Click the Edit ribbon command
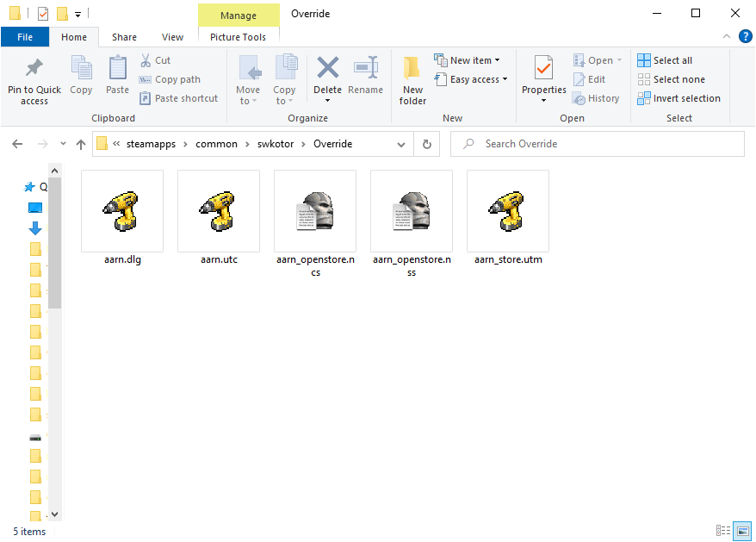The image size is (756, 542). pos(589,79)
